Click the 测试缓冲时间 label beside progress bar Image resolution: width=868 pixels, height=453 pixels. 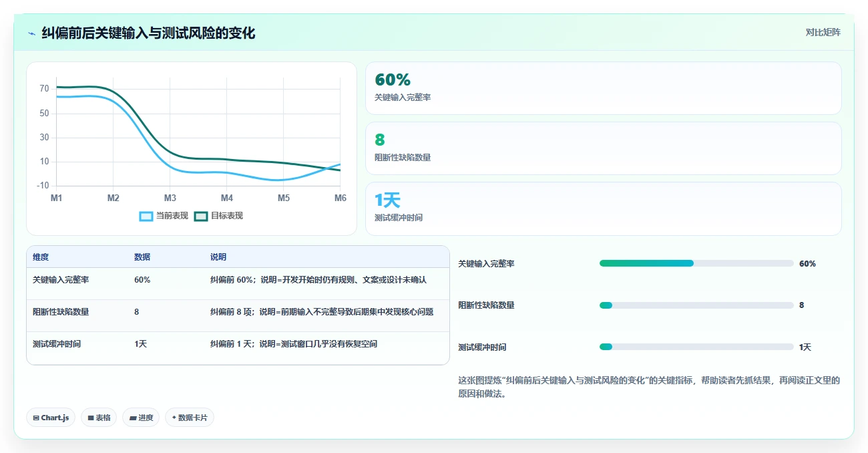click(482, 347)
